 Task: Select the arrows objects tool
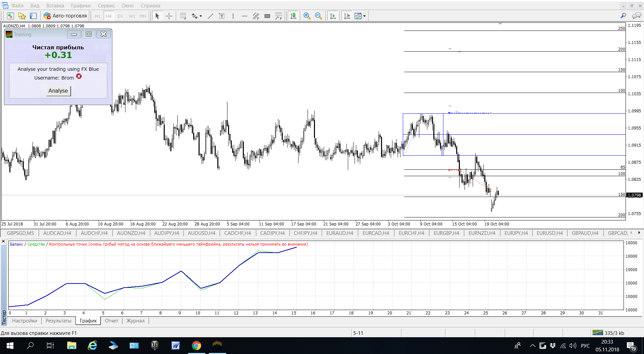pos(195,16)
